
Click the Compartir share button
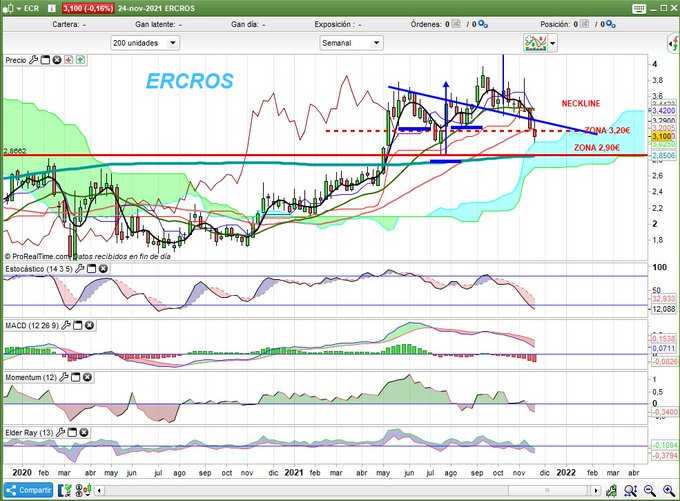coord(29,490)
